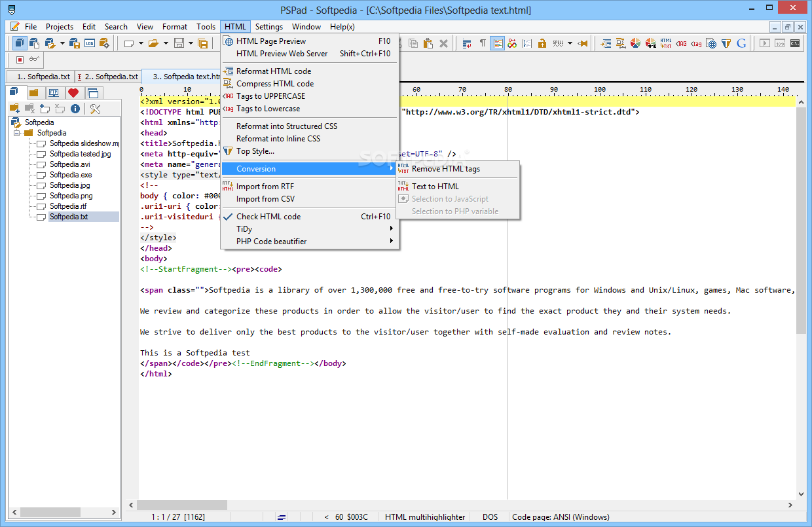Screen dimensions: 812x527
Task: Open the Open file dropdown arrow
Action: pos(166,43)
